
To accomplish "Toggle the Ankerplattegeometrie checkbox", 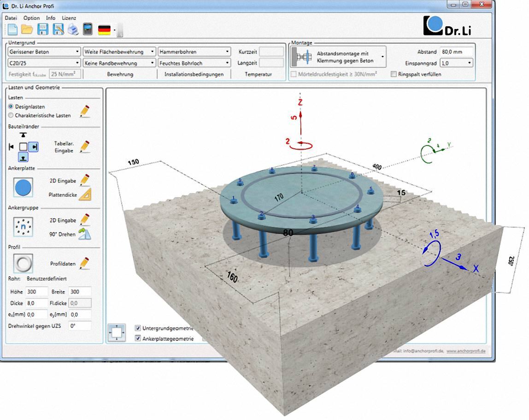I will click(x=138, y=338).
